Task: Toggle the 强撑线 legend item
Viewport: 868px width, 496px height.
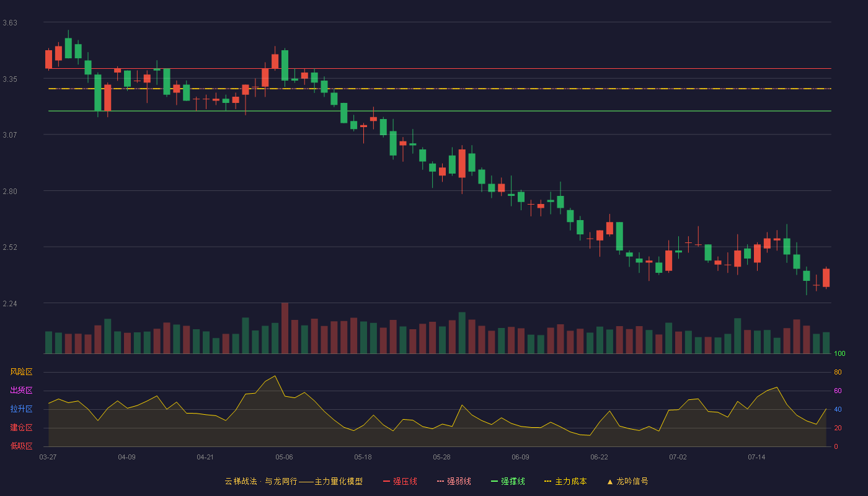Action: point(508,481)
